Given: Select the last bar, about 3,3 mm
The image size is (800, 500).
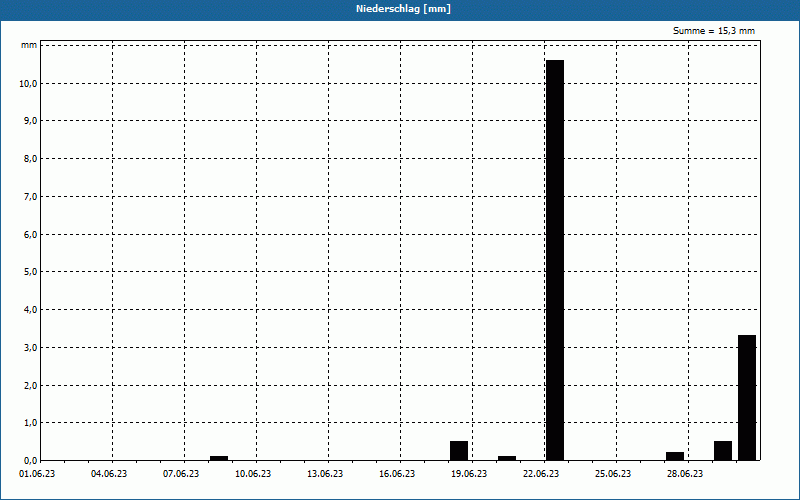Looking at the screenshot, I should (x=747, y=397).
